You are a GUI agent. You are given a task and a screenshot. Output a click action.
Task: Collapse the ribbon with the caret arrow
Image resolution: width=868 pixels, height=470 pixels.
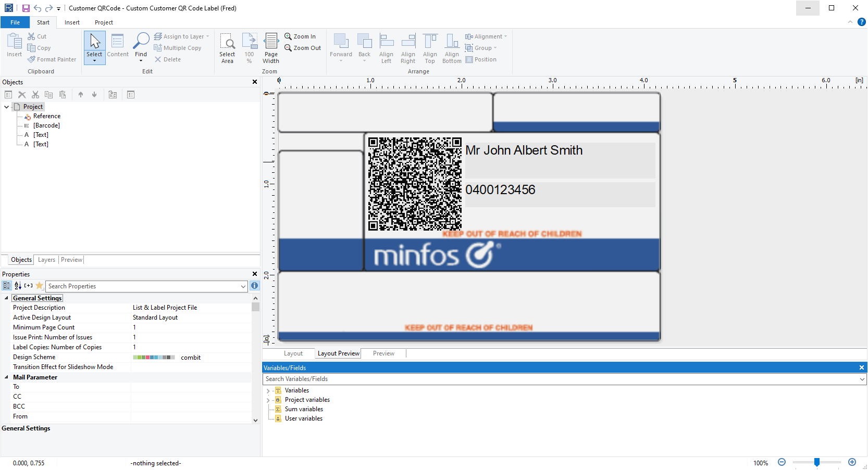850,22
